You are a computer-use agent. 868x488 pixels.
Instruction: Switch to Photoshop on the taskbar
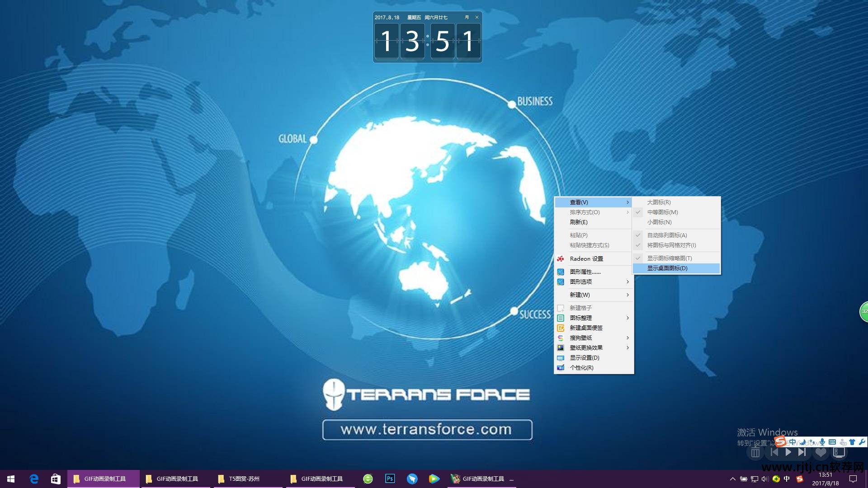pyautogui.click(x=390, y=479)
